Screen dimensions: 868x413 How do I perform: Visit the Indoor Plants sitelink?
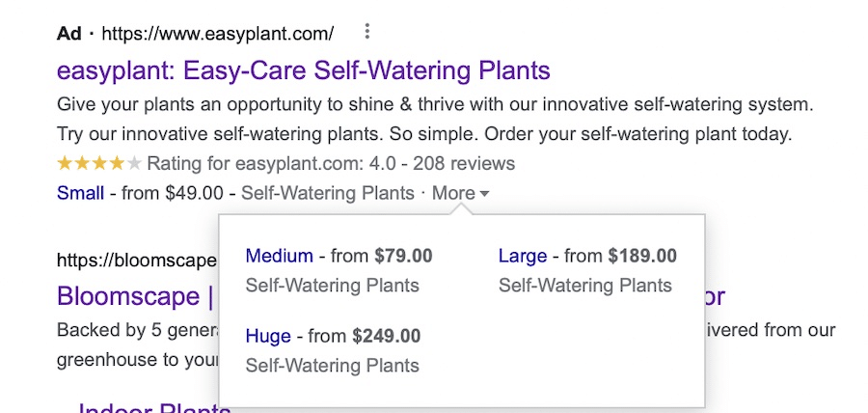click(154, 408)
